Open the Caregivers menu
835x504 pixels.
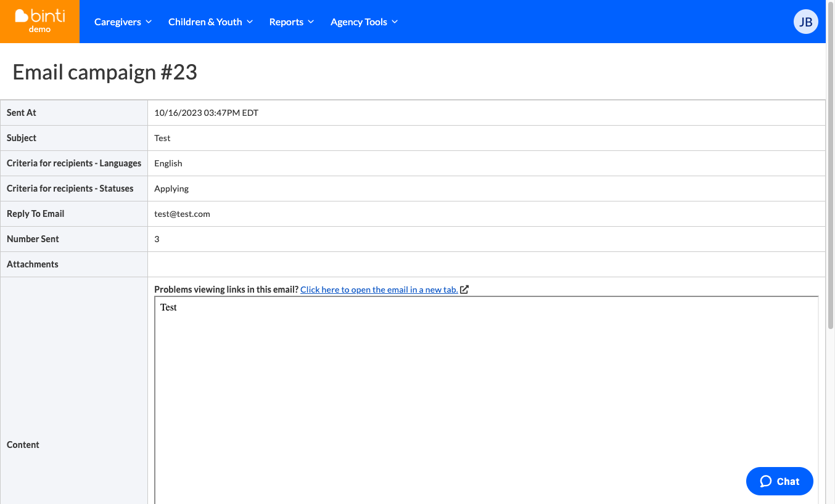(123, 22)
